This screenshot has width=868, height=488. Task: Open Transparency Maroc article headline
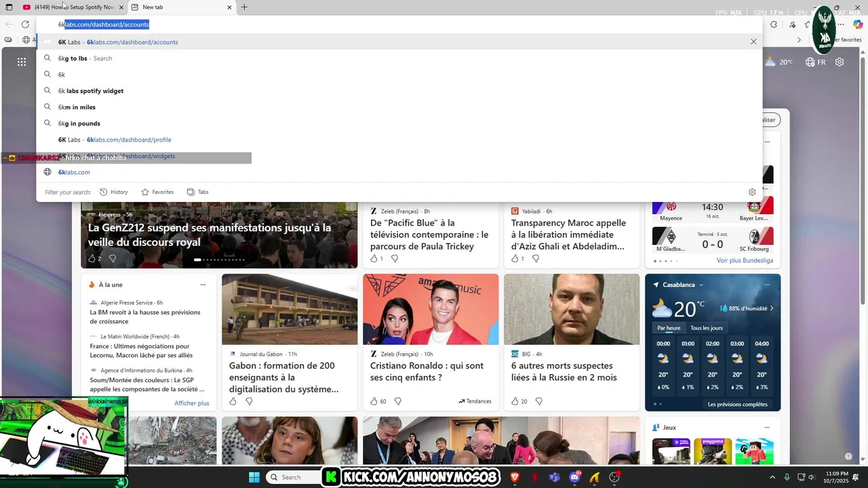click(568, 235)
